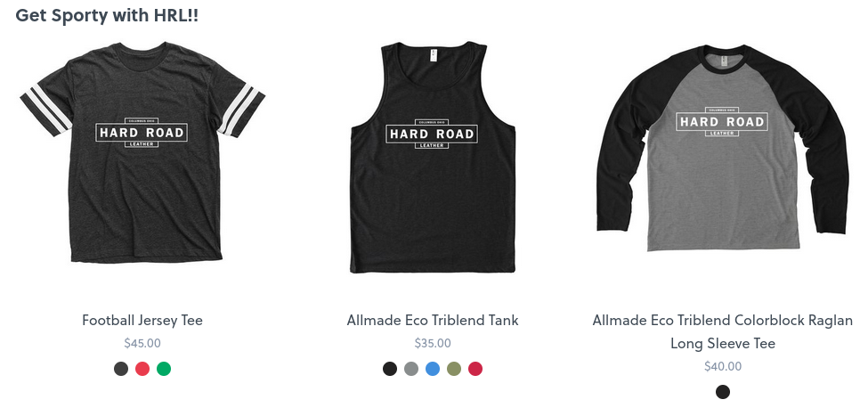Click the Get Sporty with HRL heading

[107, 15]
